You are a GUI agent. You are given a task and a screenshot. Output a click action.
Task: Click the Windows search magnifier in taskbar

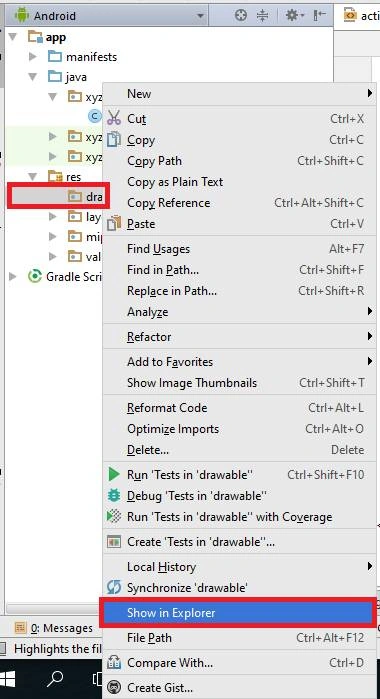pos(55,679)
